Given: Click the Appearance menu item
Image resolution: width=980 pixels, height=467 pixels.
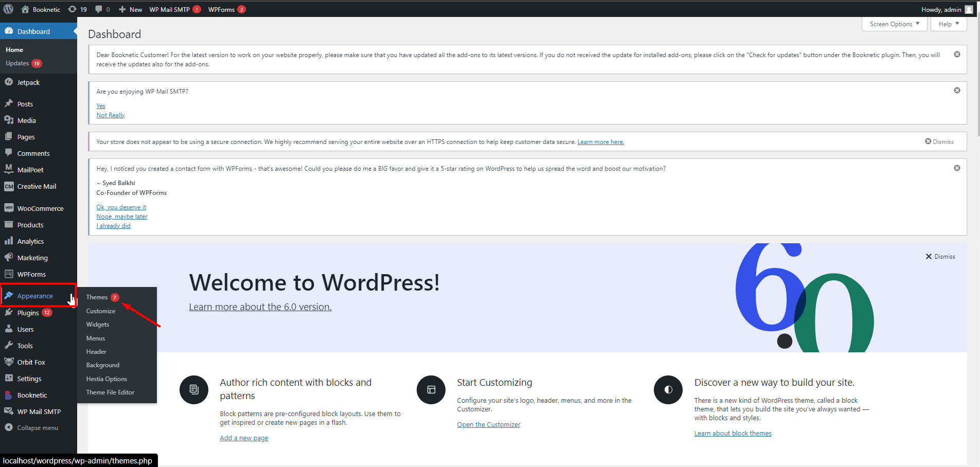Looking at the screenshot, I should click(x=39, y=296).
